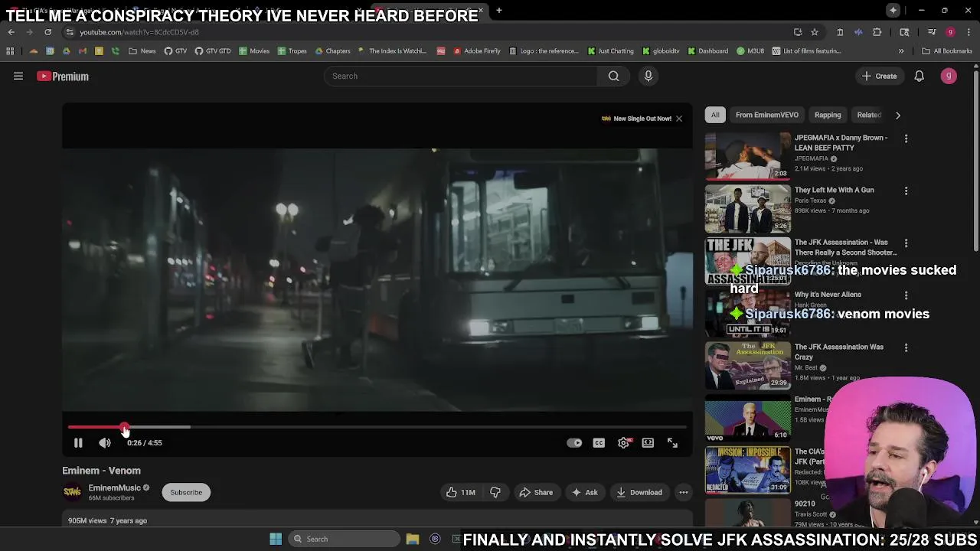The image size is (980, 551).
Task: Open File Explorer from taskbar
Action: (413, 539)
